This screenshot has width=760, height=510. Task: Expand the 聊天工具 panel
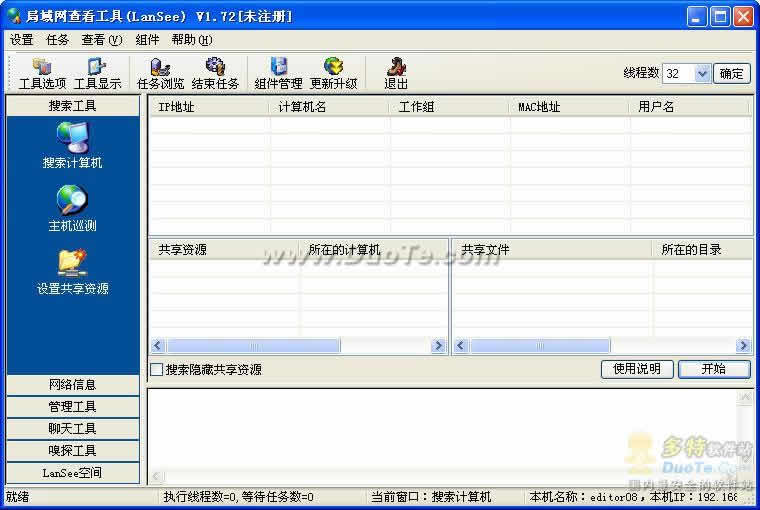[73, 429]
